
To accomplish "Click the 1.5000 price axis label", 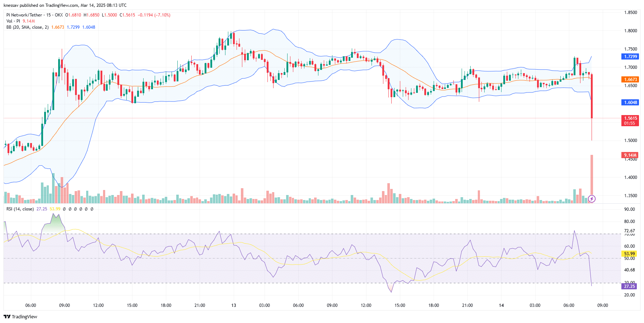I will pyautogui.click(x=631, y=141).
